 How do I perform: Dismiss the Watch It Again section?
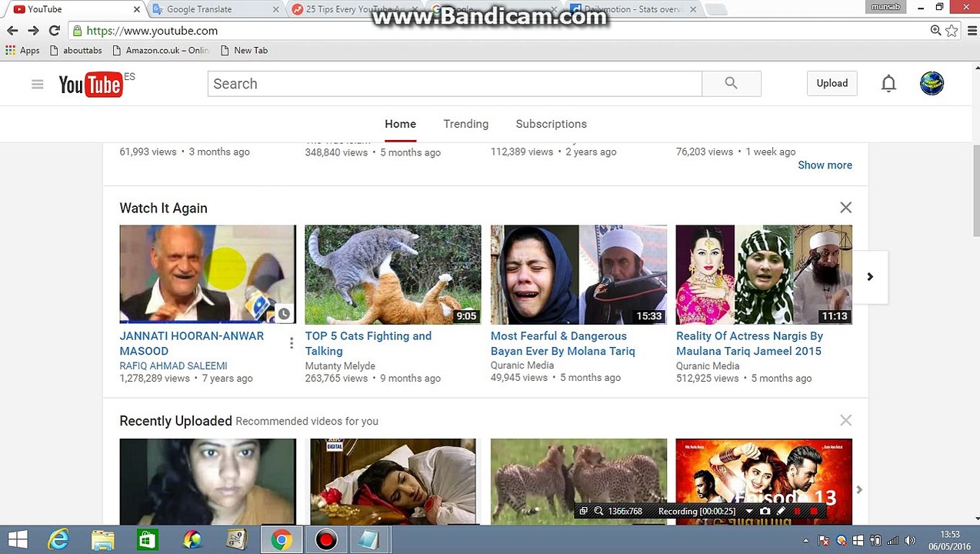coord(845,208)
